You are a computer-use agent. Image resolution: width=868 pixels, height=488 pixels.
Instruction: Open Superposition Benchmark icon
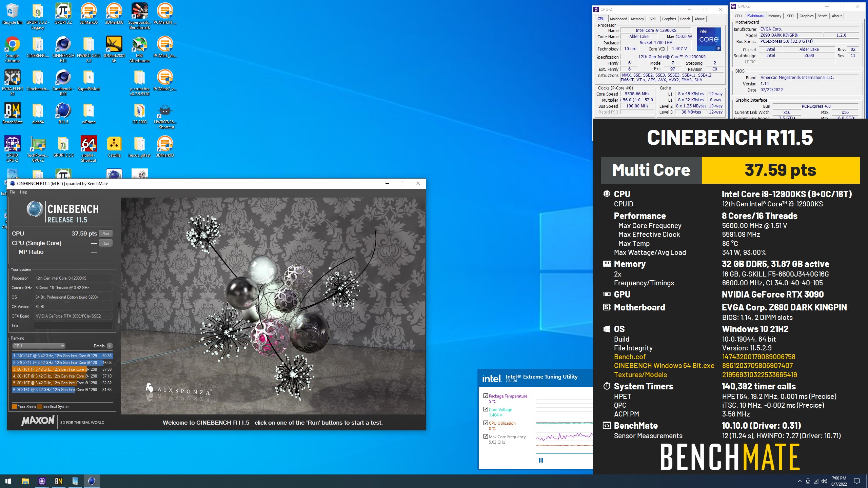[x=140, y=16]
